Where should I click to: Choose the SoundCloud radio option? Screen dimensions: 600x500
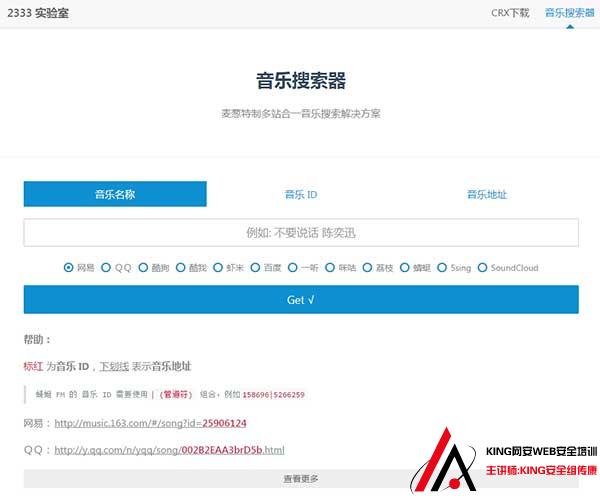click(483, 267)
